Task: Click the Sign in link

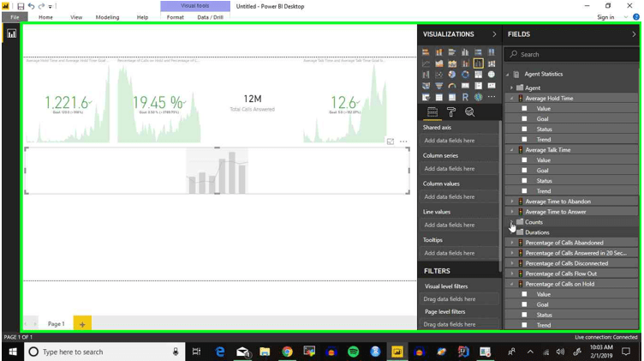Action: (x=605, y=17)
